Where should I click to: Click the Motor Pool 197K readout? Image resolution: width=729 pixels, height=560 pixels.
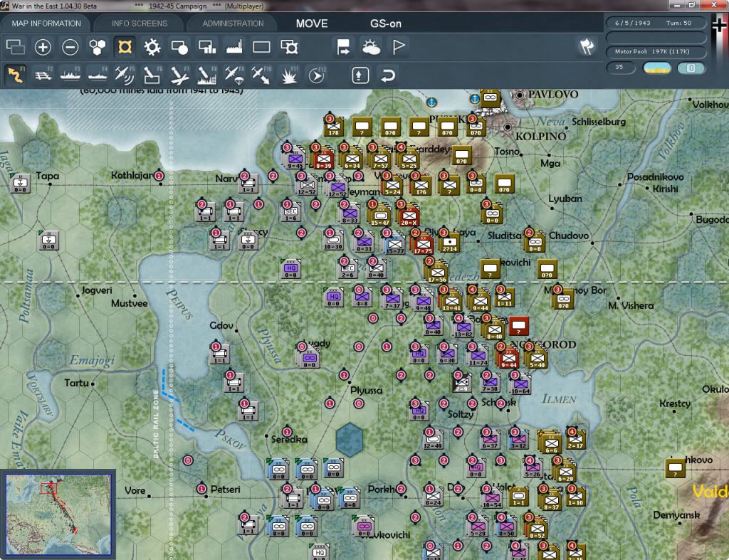(656, 51)
